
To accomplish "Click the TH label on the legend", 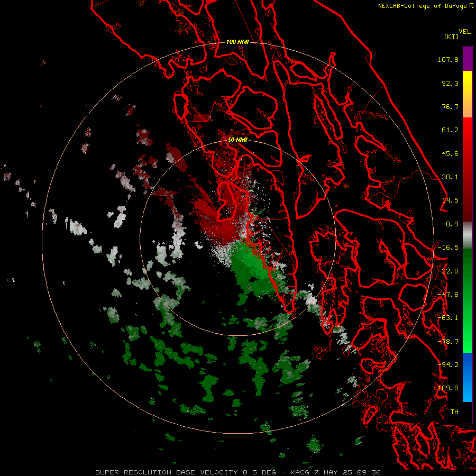I will [x=454, y=411].
